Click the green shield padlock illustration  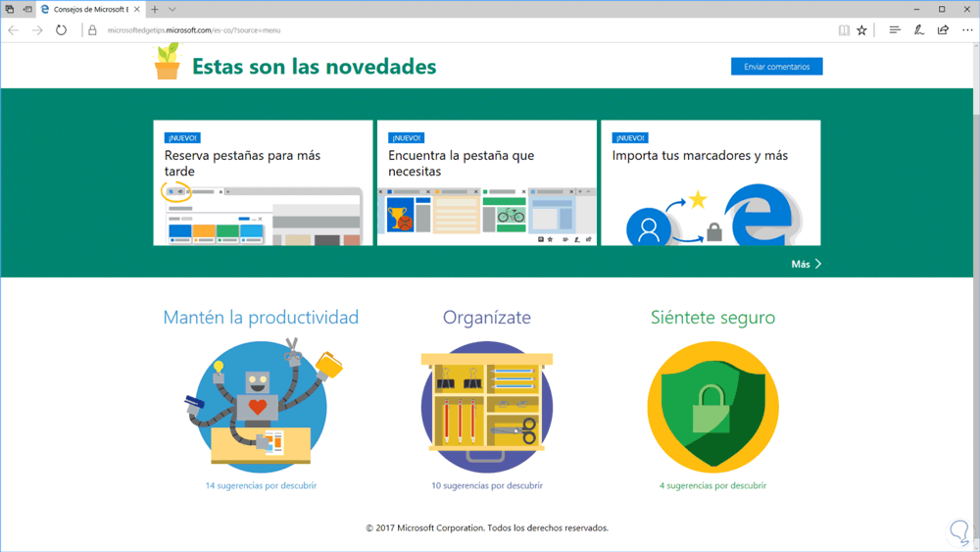coord(713,406)
